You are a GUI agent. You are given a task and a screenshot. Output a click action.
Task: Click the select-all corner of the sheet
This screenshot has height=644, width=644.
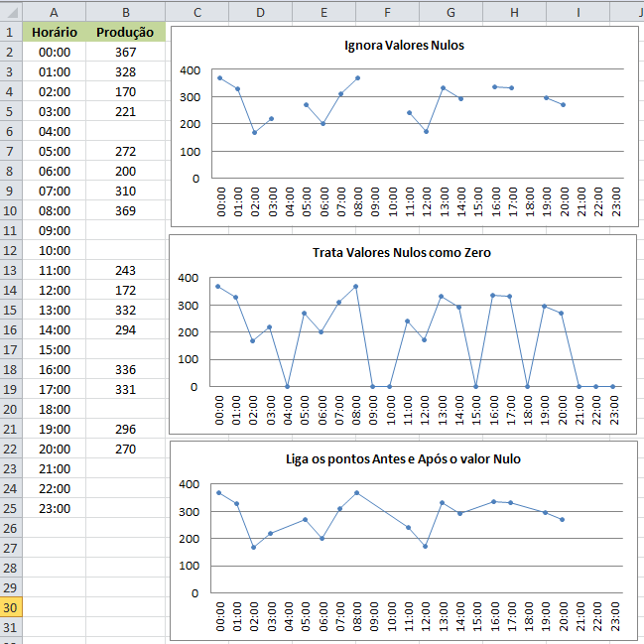(x=10, y=12)
